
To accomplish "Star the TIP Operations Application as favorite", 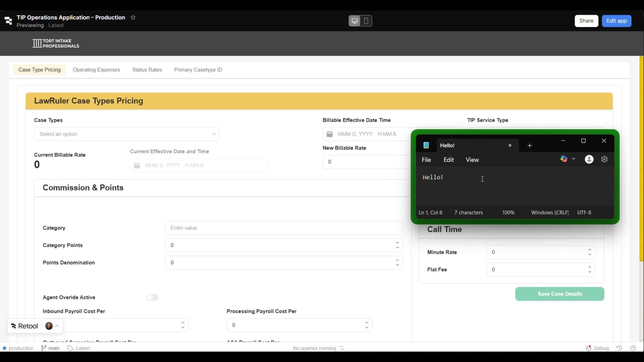I will click(133, 17).
